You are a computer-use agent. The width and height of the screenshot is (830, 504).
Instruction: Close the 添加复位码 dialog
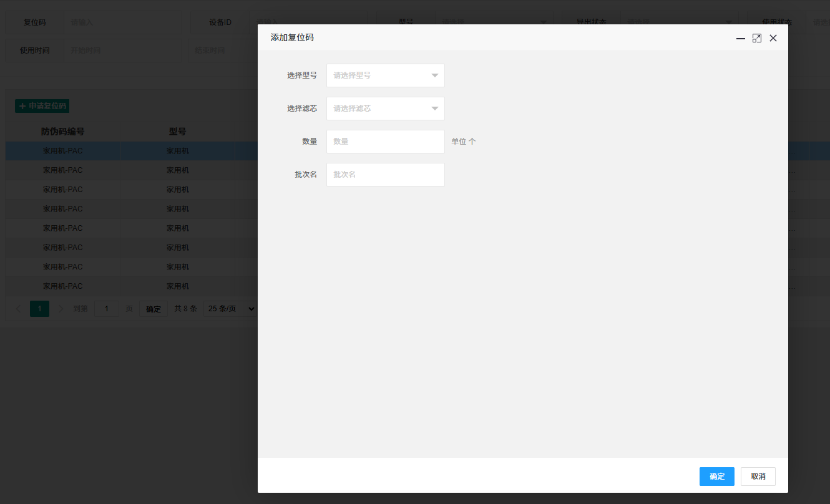click(773, 38)
